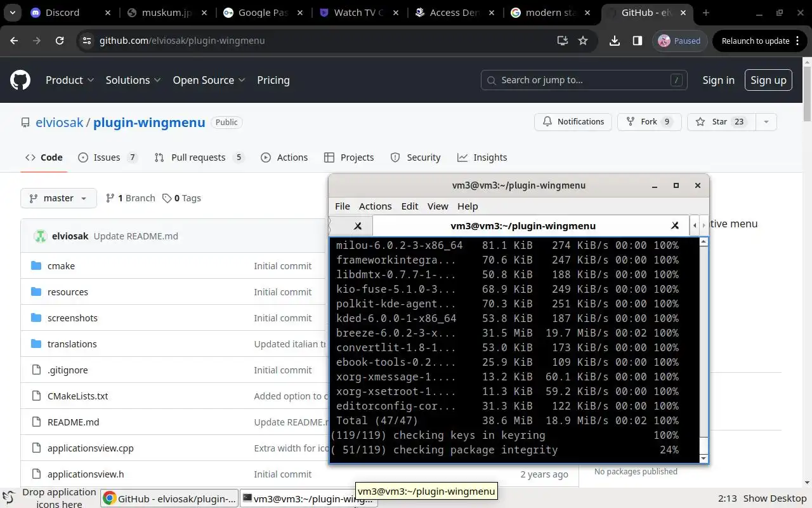Open the tab search dropdown in Chrome
This screenshot has width=812, height=508.
(x=13, y=13)
